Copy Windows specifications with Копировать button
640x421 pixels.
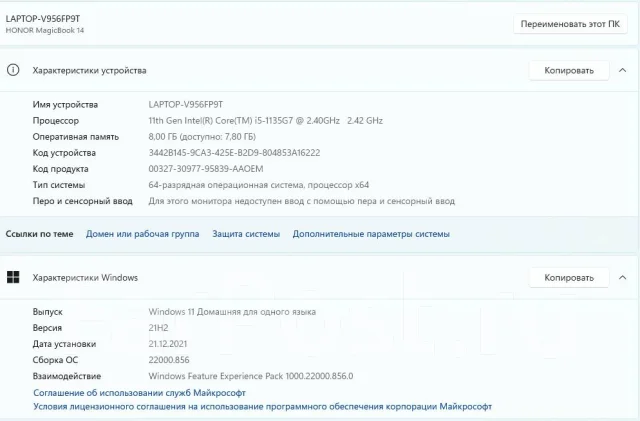pyautogui.click(x=569, y=278)
